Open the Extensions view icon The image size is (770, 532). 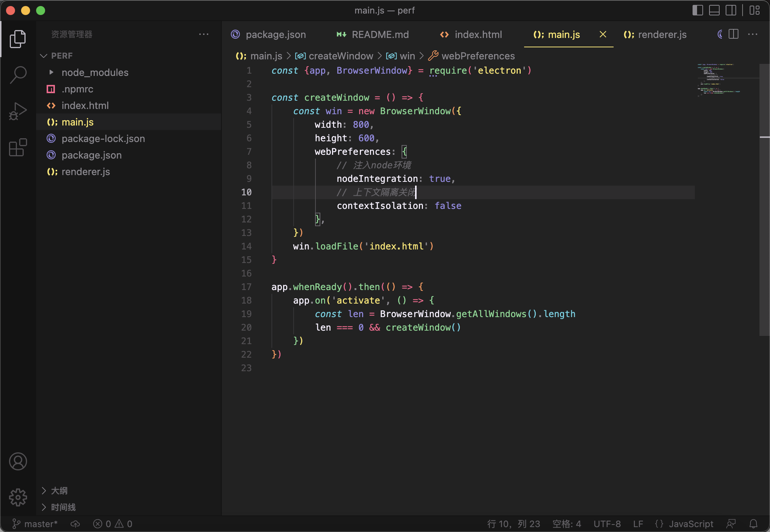click(18, 147)
